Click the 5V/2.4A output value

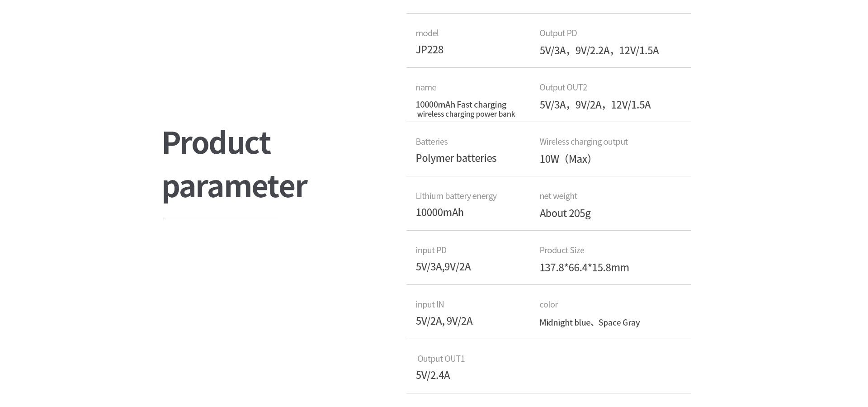click(x=433, y=375)
